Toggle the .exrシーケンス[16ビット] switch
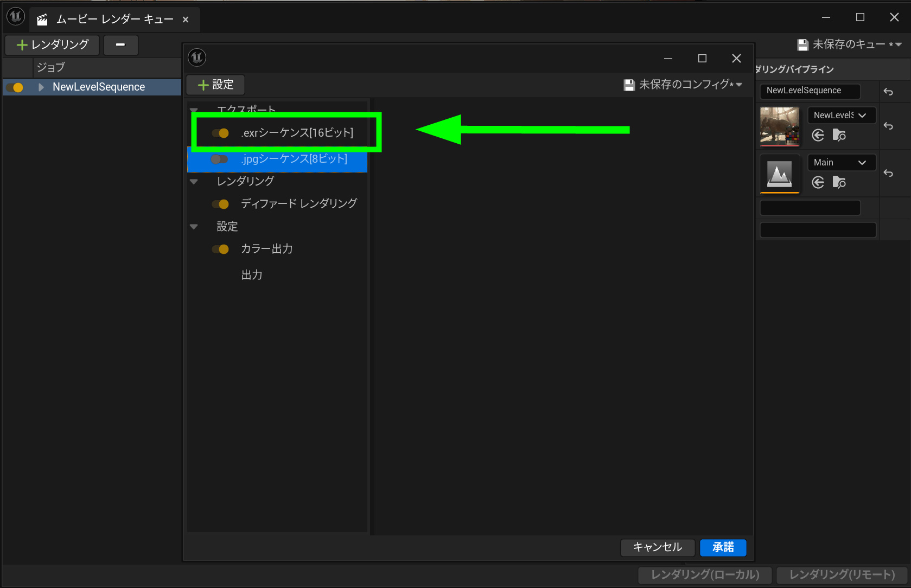Screen dimensions: 911x588 [x=220, y=133]
